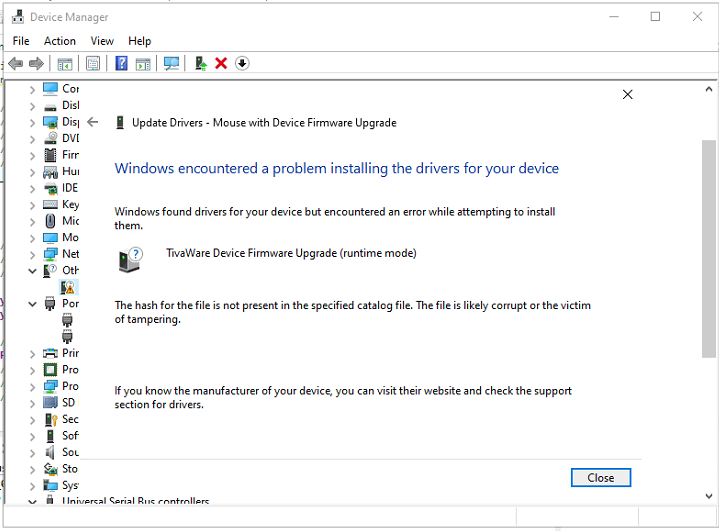Expand the Display adapters node chevron
The width and height of the screenshot is (719, 531).
(x=32, y=123)
